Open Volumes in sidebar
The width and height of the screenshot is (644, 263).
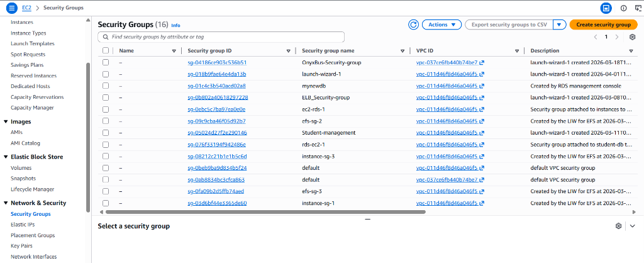coord(21,167)
